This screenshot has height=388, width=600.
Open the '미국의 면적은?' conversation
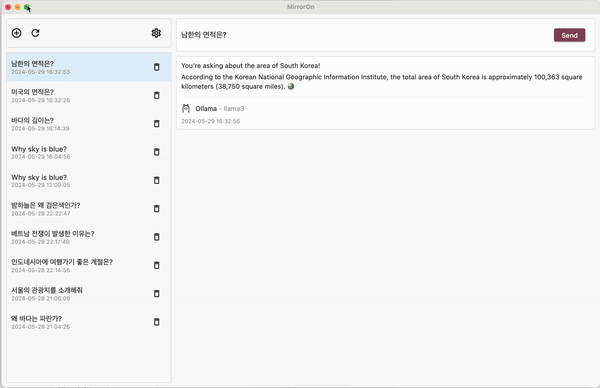click(x=89, y=95)
